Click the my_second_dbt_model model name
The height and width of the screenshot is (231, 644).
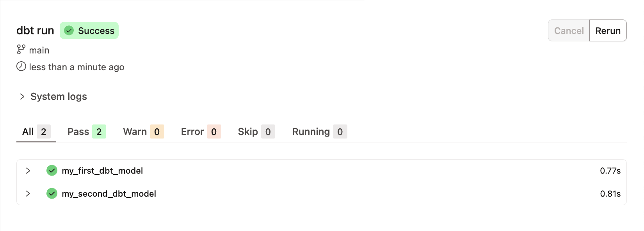[109, 194]
